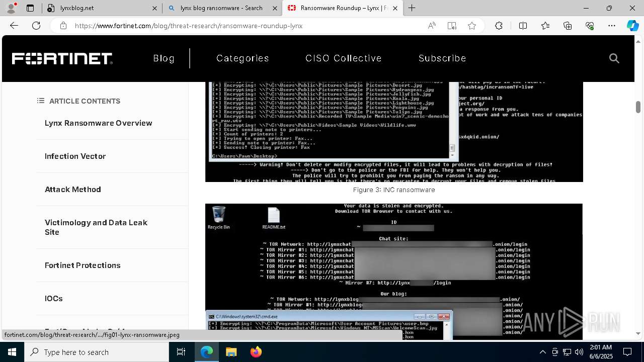Click the Article Contents list icon

click(41, 101)
